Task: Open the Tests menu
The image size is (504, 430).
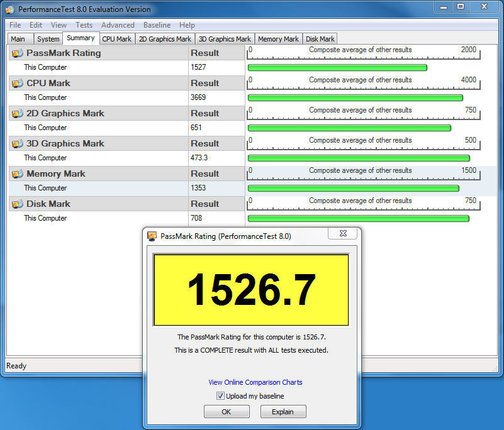Action: pos(84,25)
